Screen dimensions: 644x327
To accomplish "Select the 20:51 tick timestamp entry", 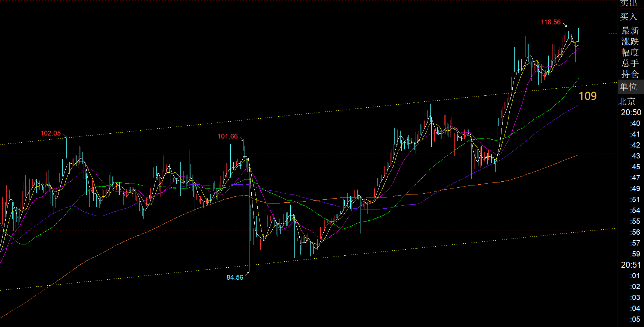I will tap(631, 265).
